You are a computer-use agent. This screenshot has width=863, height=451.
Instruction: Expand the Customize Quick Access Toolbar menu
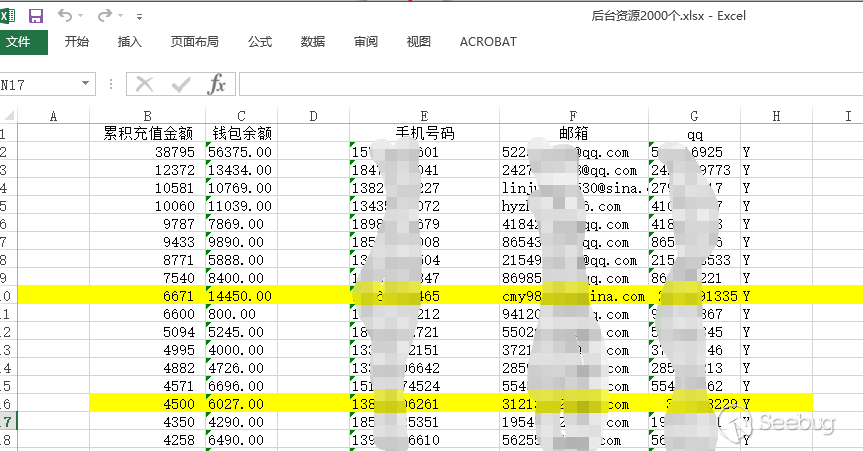tap(138, 17)
